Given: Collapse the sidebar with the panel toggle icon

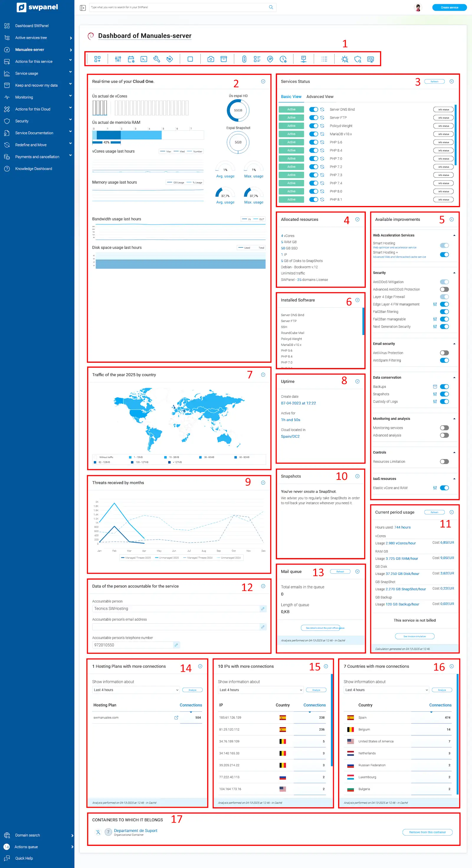Looking at the screenshot, I should click(83, 7).
